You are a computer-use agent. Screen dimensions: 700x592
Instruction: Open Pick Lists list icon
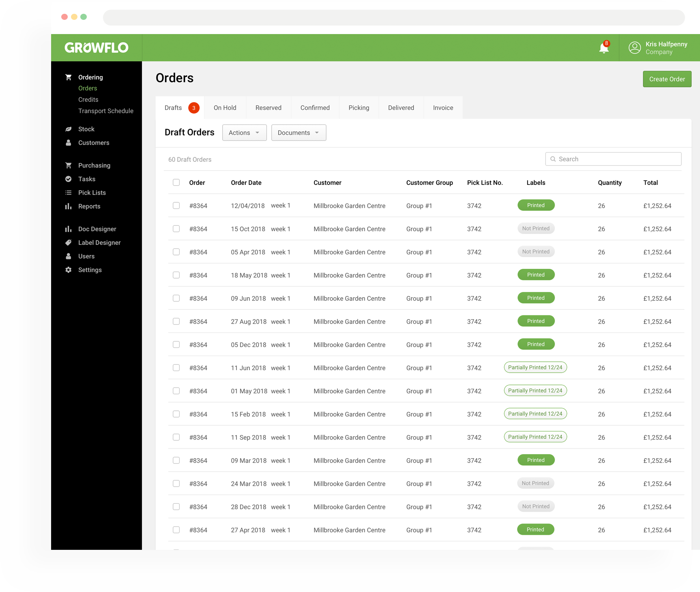point(69,193)
